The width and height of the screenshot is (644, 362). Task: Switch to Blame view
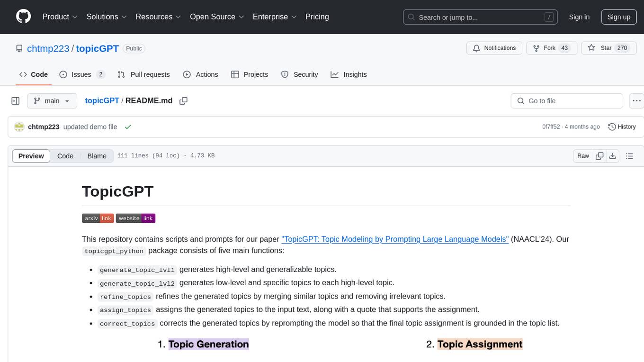[x=97, y=156]
